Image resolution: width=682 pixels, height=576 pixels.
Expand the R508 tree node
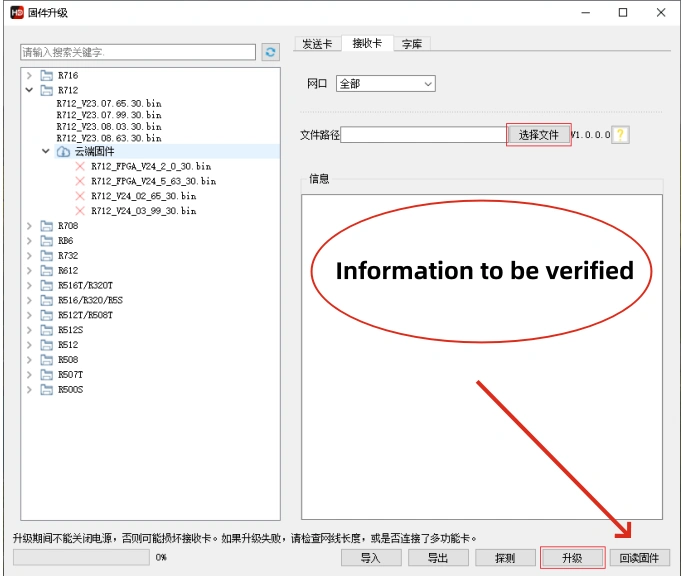[29, 359]
